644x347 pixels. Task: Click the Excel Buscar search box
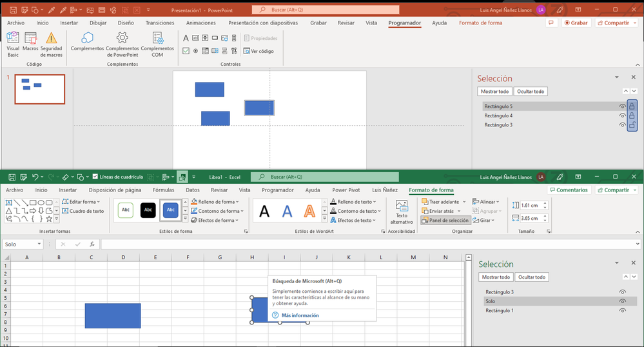(324, 177)
